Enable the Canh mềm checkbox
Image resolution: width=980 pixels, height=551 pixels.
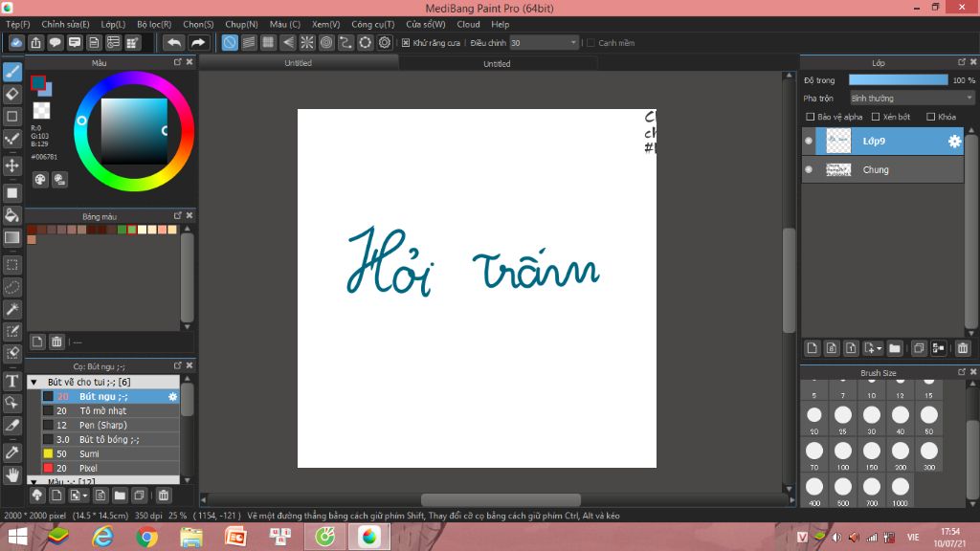(x=590, y=43)
